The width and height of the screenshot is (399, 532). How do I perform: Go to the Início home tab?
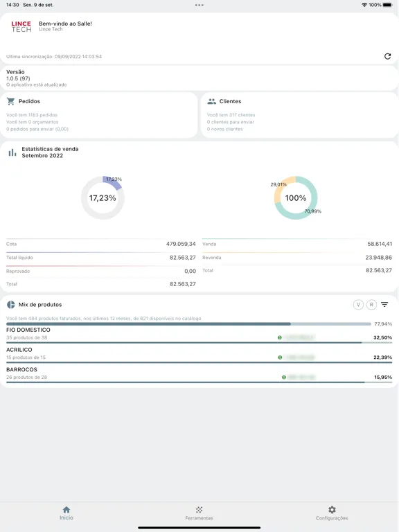coord(66,513)
